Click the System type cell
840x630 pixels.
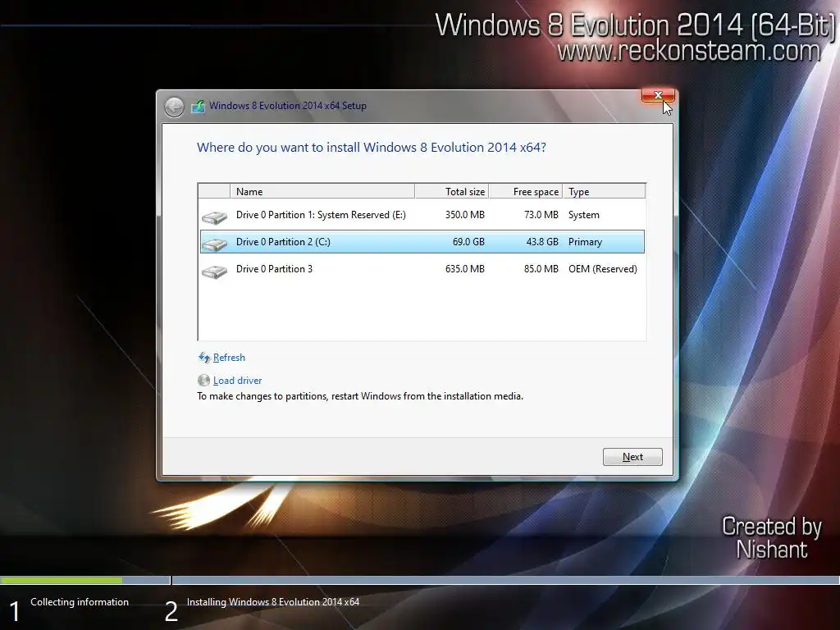coord(583,215)
